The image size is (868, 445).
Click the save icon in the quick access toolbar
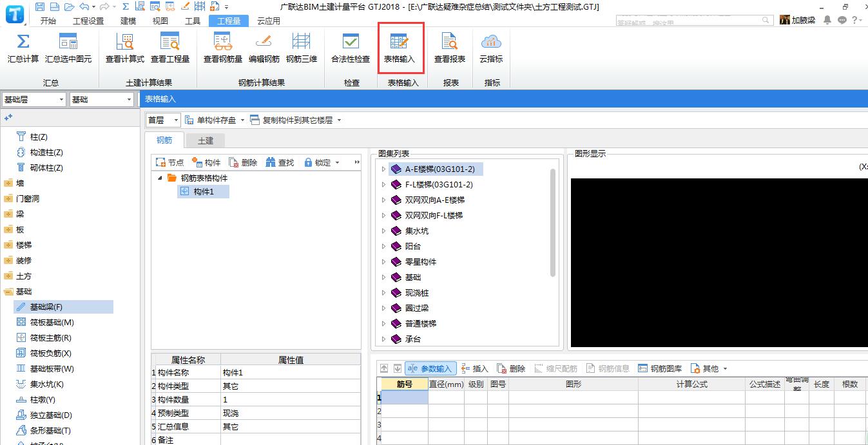(40, 6)
